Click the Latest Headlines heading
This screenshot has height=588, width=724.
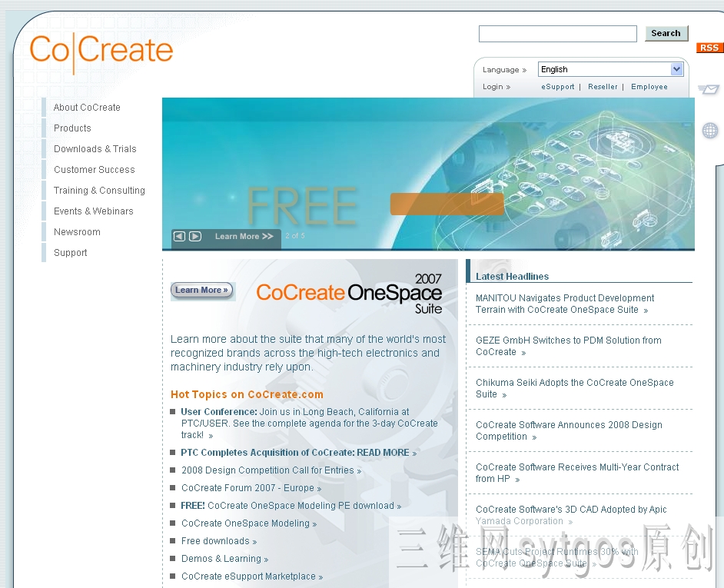[512, 276]
